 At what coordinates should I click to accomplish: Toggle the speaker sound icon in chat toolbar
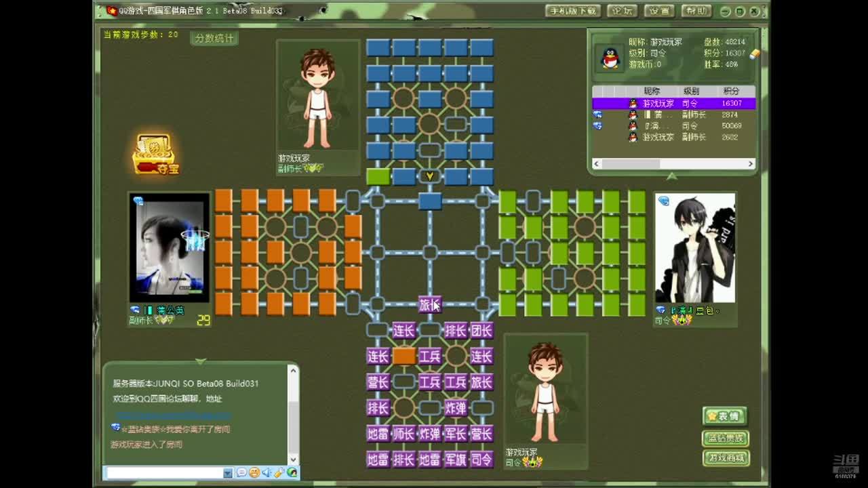coord(267,472)
